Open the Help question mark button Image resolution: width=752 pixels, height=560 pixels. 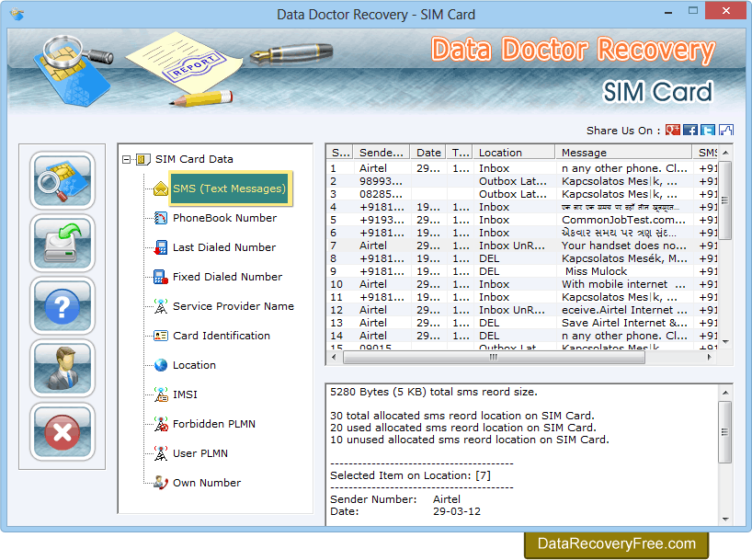tap(63, 305)
